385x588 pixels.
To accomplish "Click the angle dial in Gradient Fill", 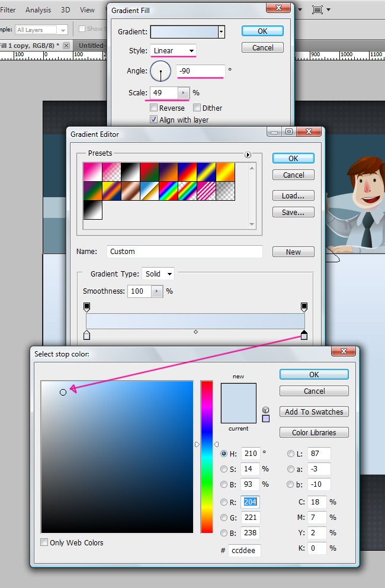I will coord(161,72).
